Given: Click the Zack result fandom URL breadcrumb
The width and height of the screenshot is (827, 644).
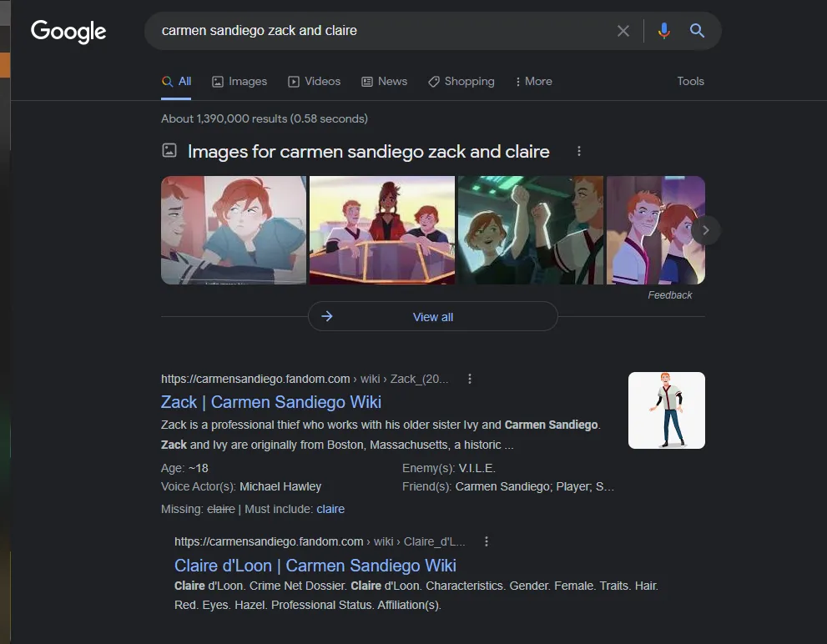Looking at the screenshot, I should point(305,379).
